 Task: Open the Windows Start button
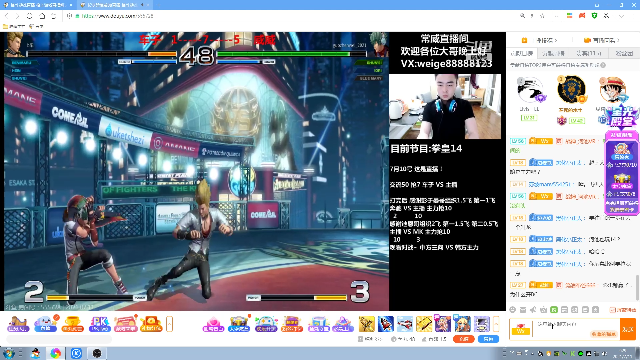tap(9, 353)
